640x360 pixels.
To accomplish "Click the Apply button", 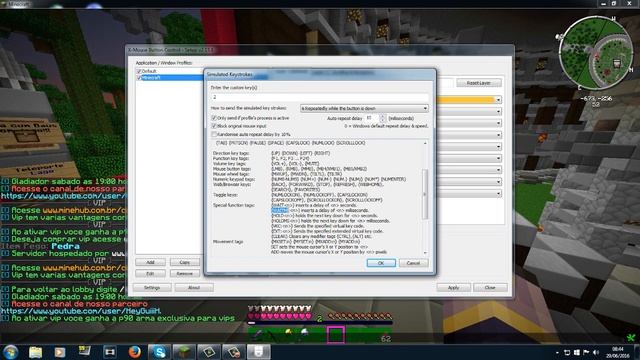I will (453, 288).
